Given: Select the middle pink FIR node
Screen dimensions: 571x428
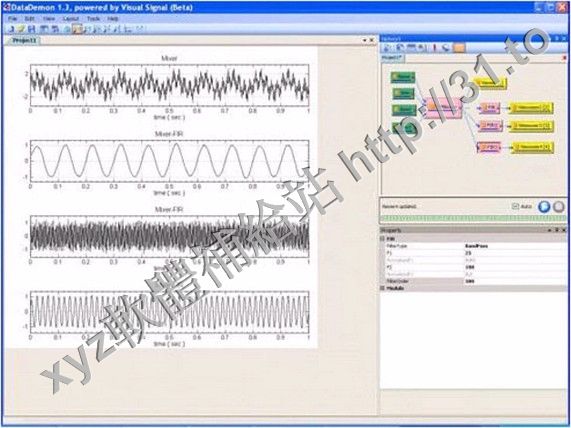Looking at the screenshot, I should pos(490,126).
